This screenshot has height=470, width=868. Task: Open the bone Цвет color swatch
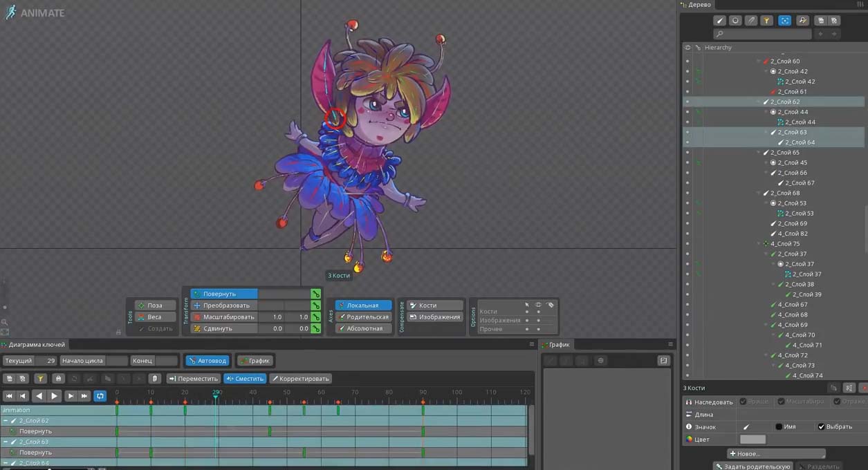pos(752,440)
